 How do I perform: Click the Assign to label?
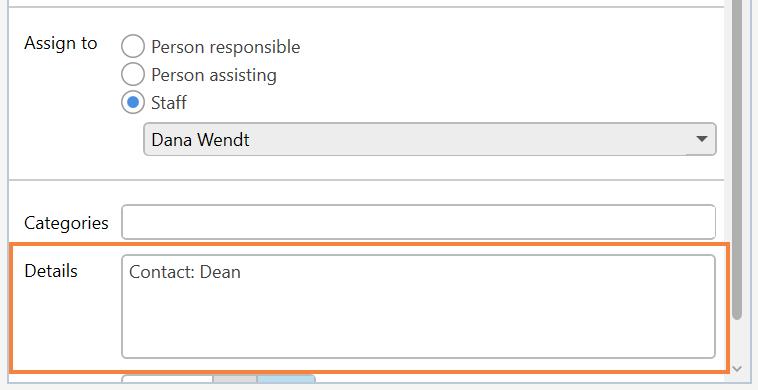(61, 43)
